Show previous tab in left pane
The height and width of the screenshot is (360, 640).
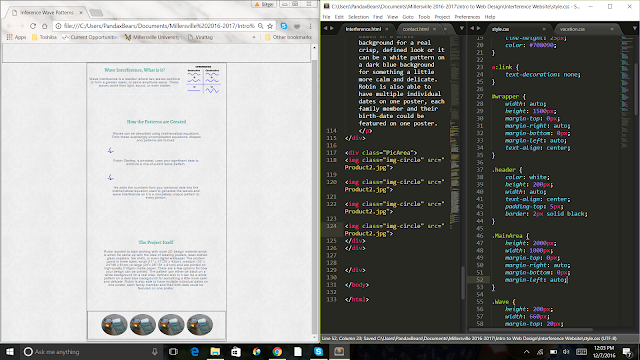click(325, 29)
